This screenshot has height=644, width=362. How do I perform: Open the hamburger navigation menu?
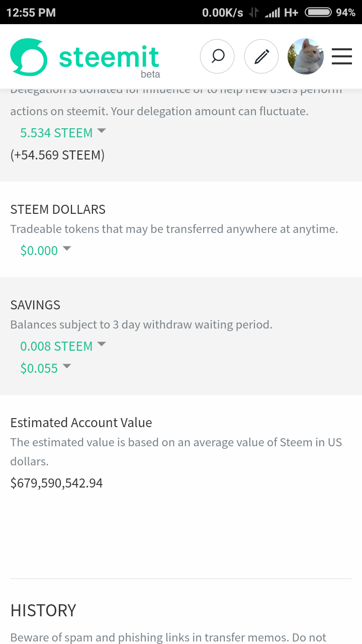[x=342, y=56]
